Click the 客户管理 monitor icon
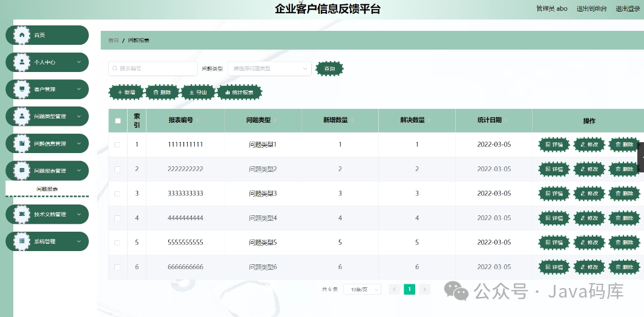Image resolution: width=644 pixels, height=317 pixels. [x=22, y=89]
